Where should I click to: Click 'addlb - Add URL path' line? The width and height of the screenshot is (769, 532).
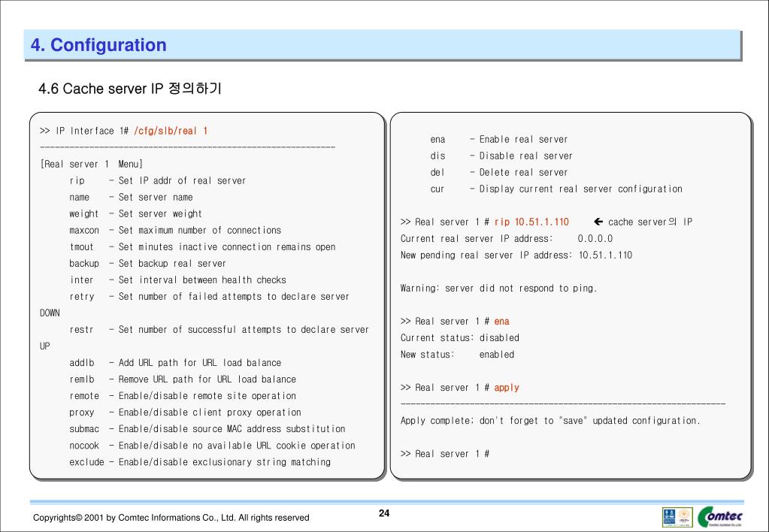click(175, 363)
